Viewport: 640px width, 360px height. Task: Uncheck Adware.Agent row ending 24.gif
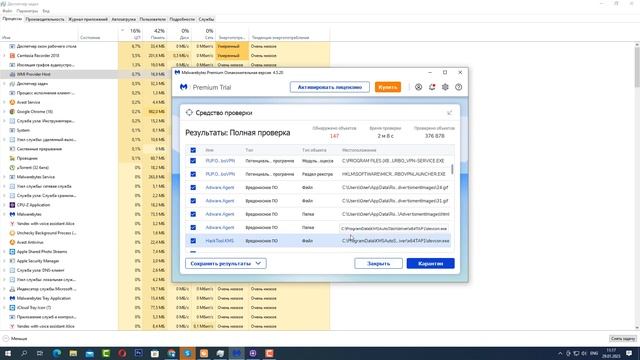(x=193, y=187)
